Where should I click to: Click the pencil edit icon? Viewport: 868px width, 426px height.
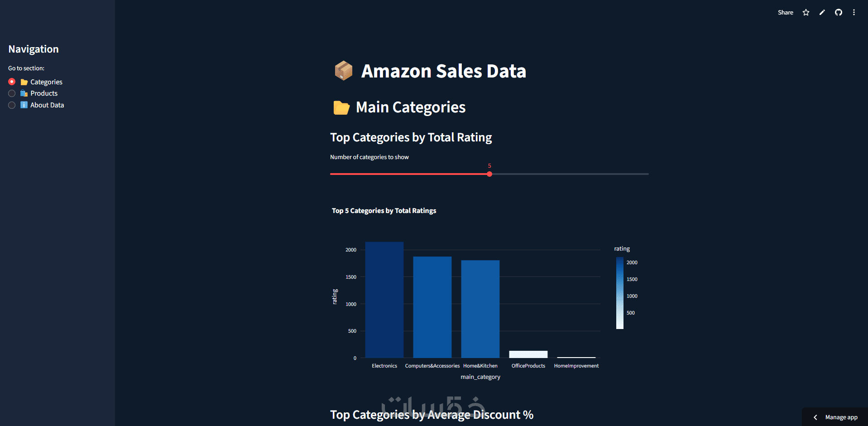(x=822, y=13)
